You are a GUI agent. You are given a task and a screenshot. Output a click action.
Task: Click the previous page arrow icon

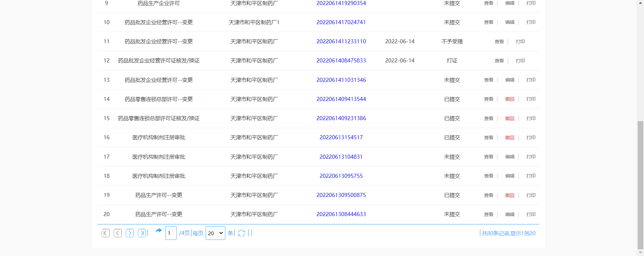[x=118, y=233]
